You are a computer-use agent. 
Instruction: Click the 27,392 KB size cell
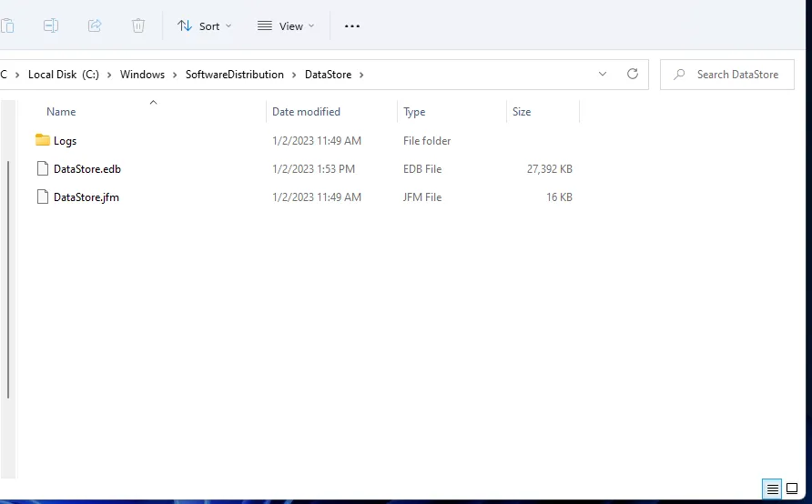click(x=550, y=169)
